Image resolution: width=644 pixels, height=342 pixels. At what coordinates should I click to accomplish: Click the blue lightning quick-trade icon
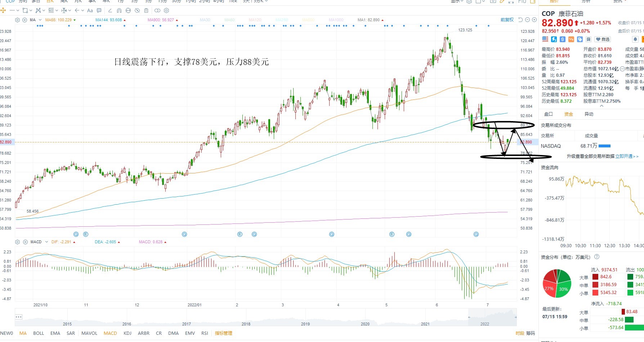point(554,39)
